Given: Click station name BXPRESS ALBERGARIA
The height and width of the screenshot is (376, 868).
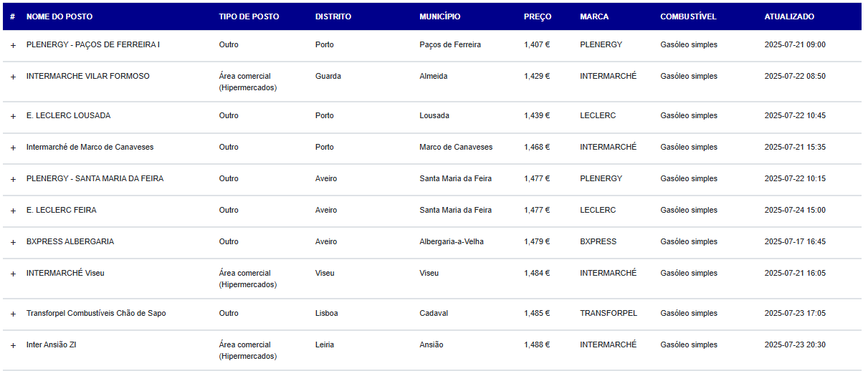Looking at the screenshot, I should click(70, 242).
